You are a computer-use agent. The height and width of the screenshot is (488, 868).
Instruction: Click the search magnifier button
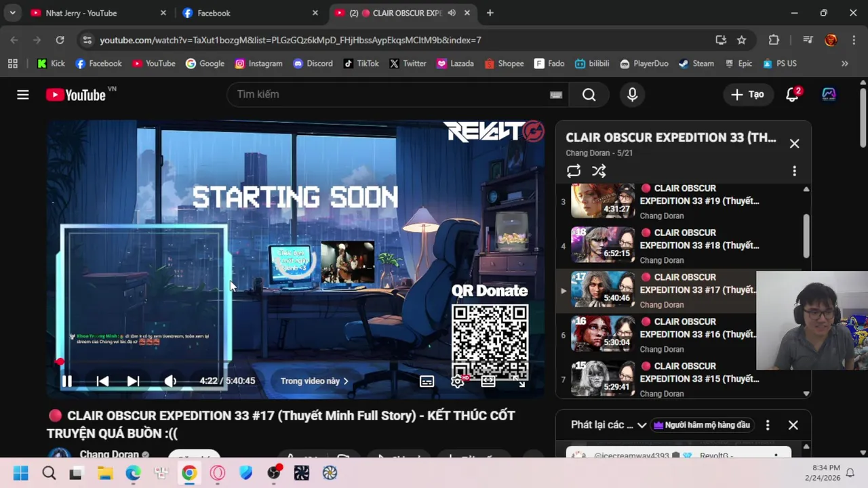[x=589, y=95]
